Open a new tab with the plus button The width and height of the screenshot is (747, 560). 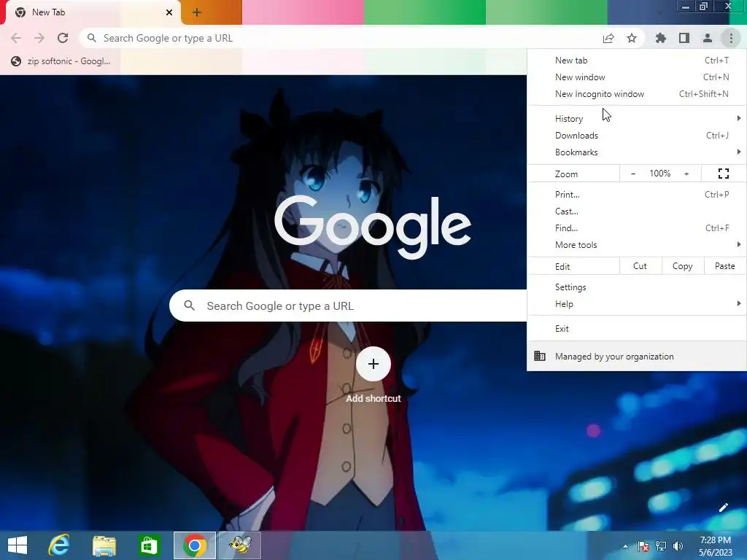[x=197, y=13]
